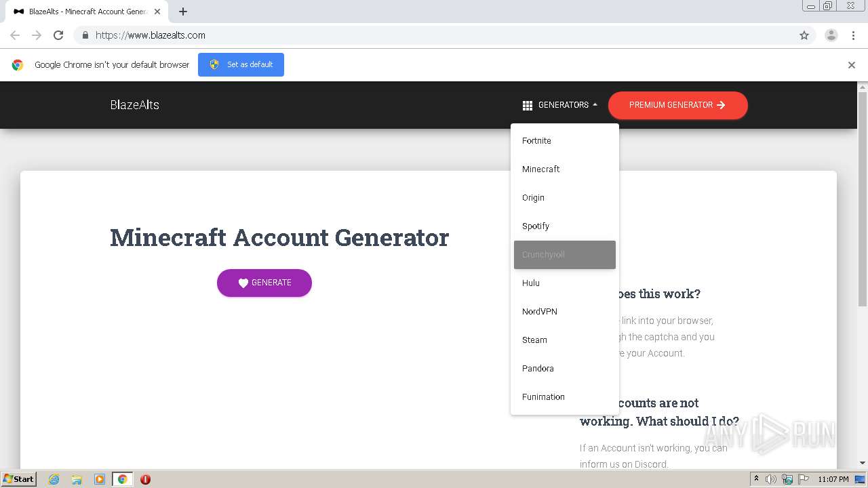
Task: Click the Chrome taskbar icon
Action: click(122, 479)
